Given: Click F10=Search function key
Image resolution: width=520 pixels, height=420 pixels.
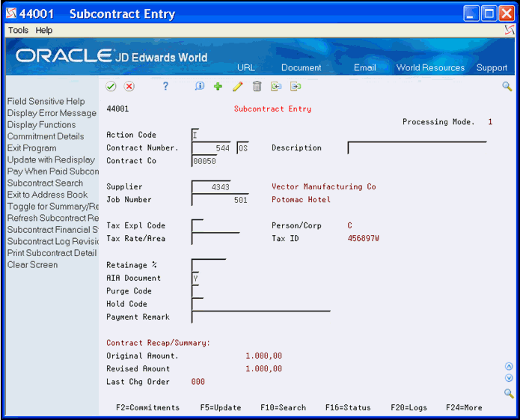Looking at the screenshot, I should pos(284,408).
